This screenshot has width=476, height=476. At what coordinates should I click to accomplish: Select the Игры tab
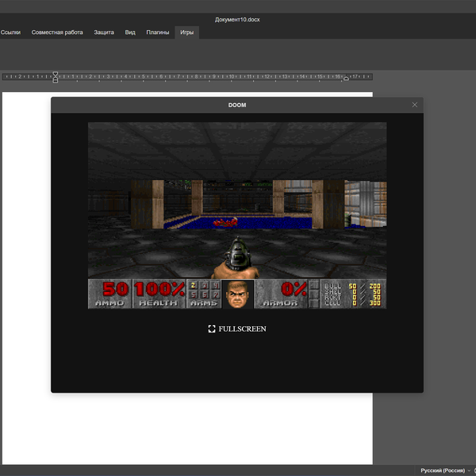point(186,33)
